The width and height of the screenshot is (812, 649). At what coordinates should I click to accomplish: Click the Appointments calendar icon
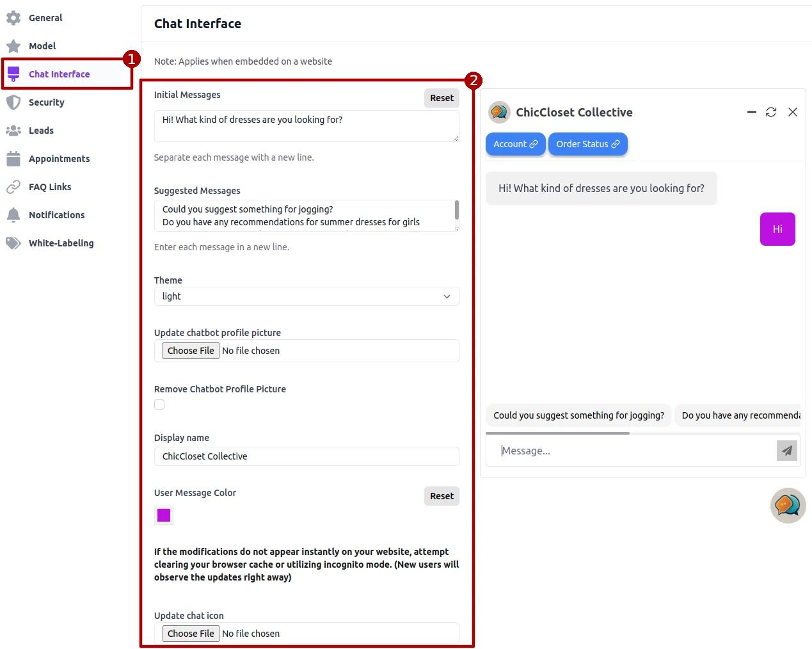13,159
